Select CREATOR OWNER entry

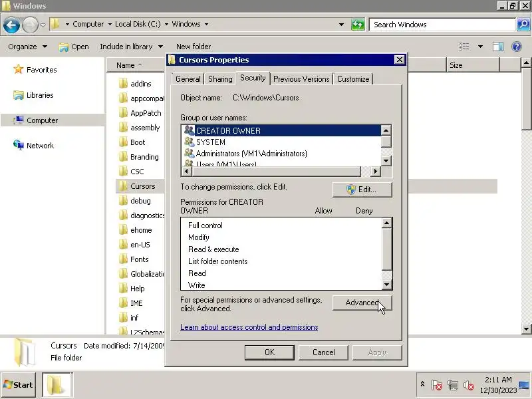(281, 130)
